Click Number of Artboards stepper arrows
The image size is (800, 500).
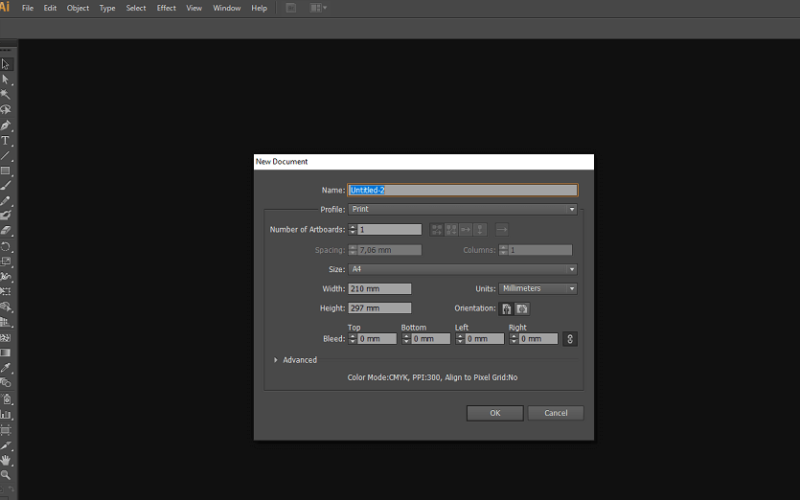(x=353, y=230)
